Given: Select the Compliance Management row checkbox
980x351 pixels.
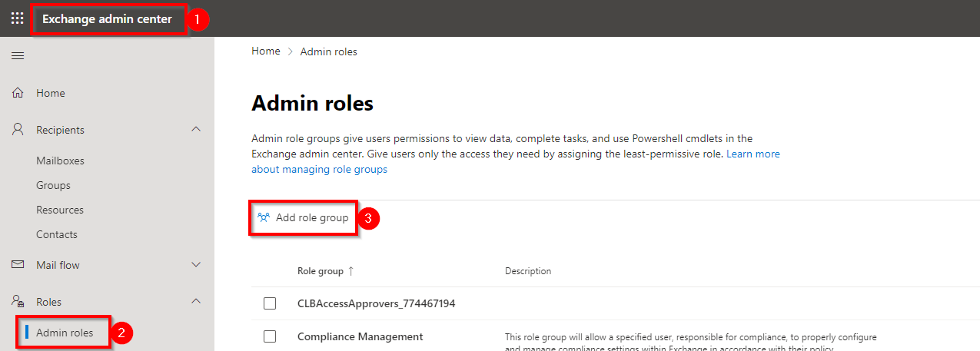Looking at the screenshot, I should (270, 336).
